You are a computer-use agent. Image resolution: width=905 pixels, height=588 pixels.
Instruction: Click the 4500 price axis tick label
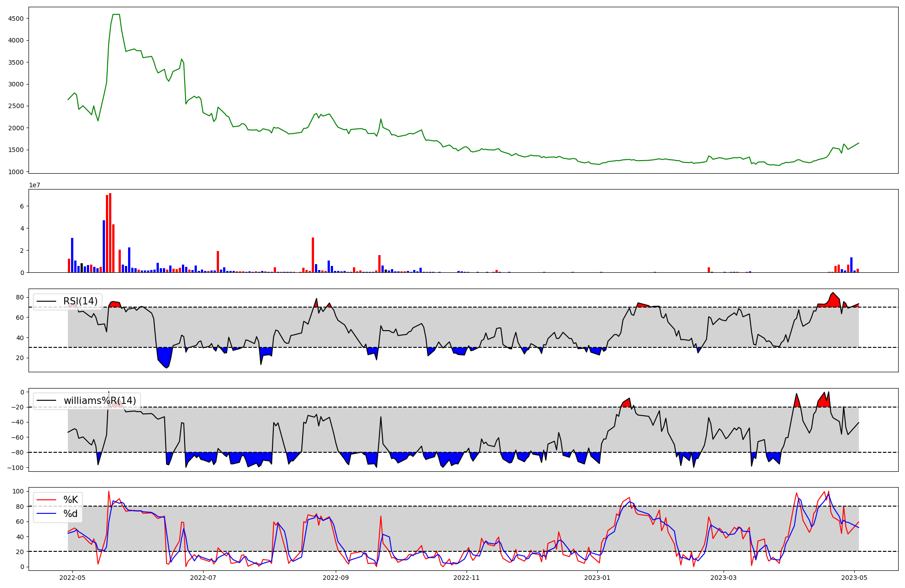coord(16,19)
